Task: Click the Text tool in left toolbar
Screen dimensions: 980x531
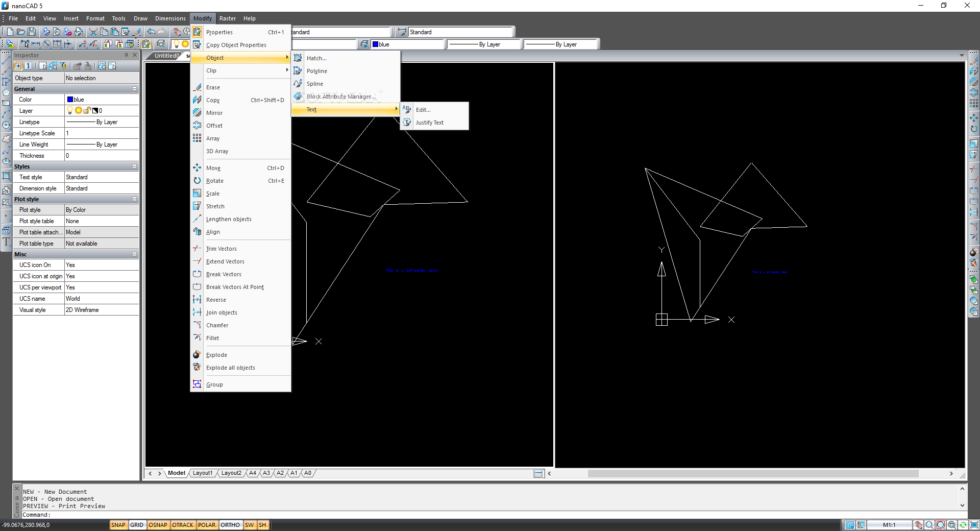Action: pyautogui.click(x=6, y=242)
